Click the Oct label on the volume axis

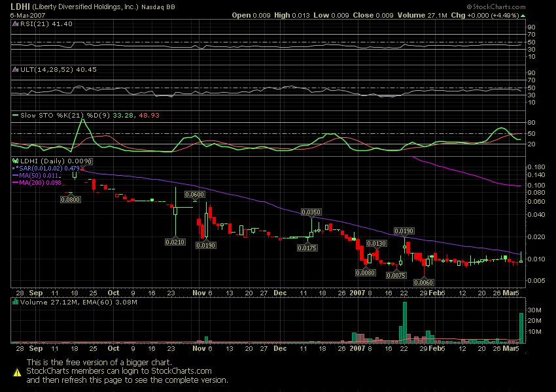[x=113, y=348]
